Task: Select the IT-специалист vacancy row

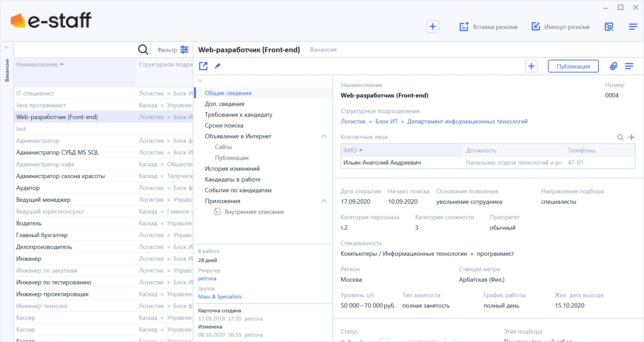Action: pos(103,93)
